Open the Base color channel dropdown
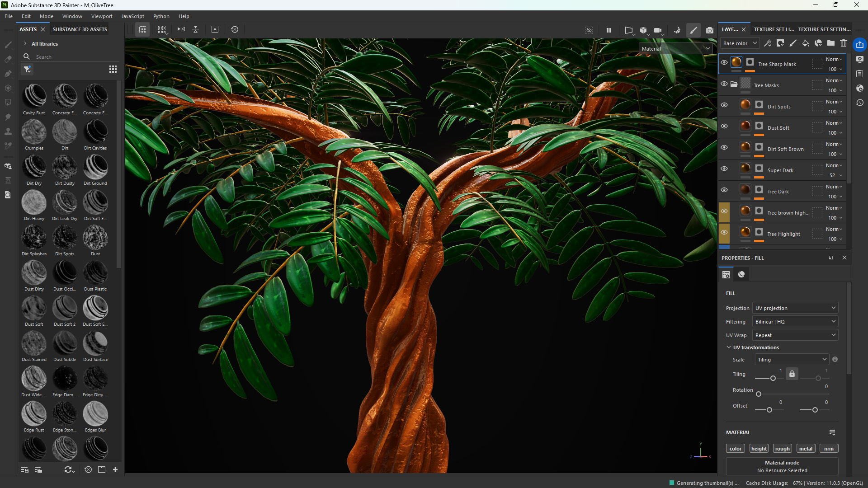Image resolution: width=868 pixels, height=488 pixels. pyautogui.click(x=739, y=43)
